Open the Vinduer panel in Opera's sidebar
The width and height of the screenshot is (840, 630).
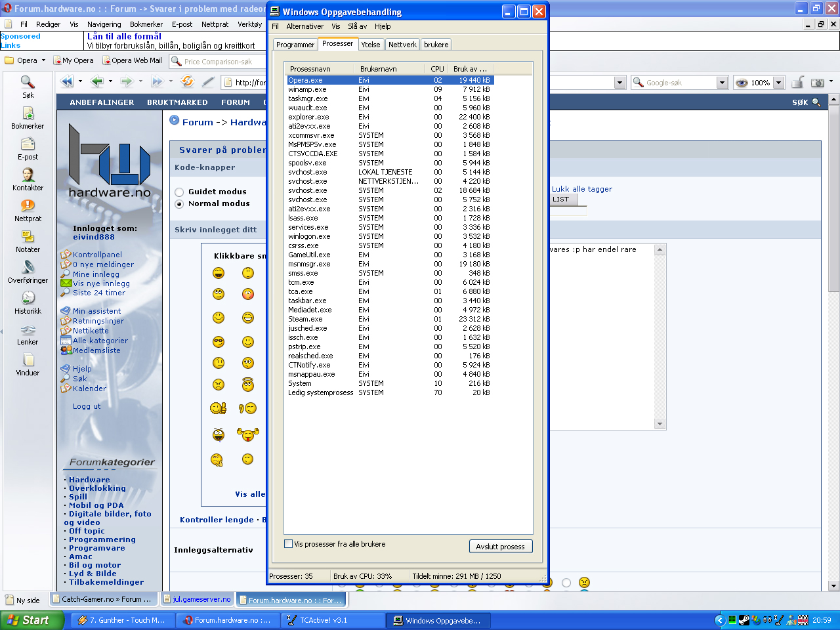[28, 364]
